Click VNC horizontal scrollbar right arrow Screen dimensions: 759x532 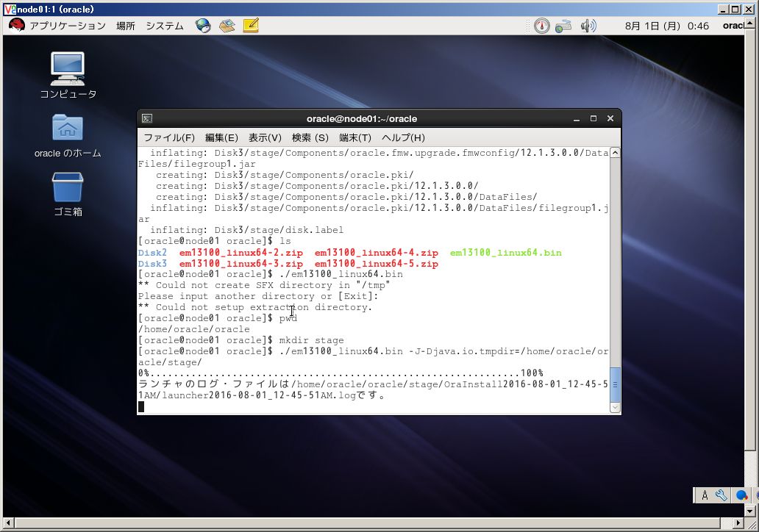738,522
